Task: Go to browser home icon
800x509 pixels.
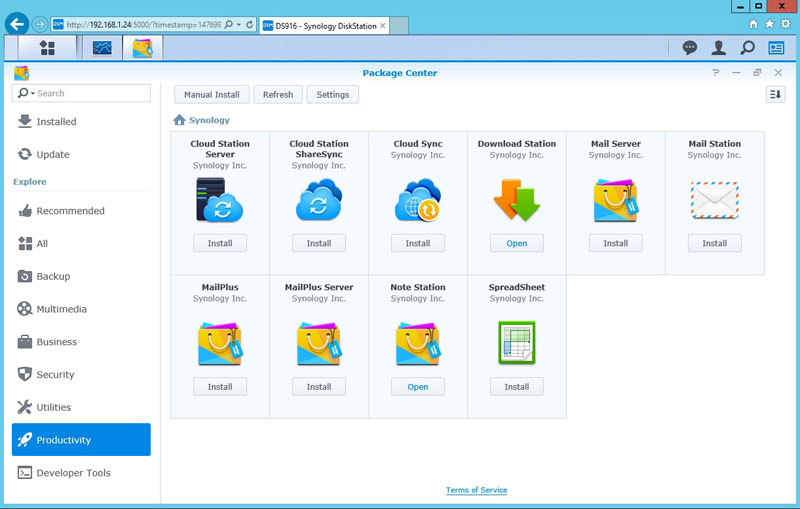Action: point(753,24)
